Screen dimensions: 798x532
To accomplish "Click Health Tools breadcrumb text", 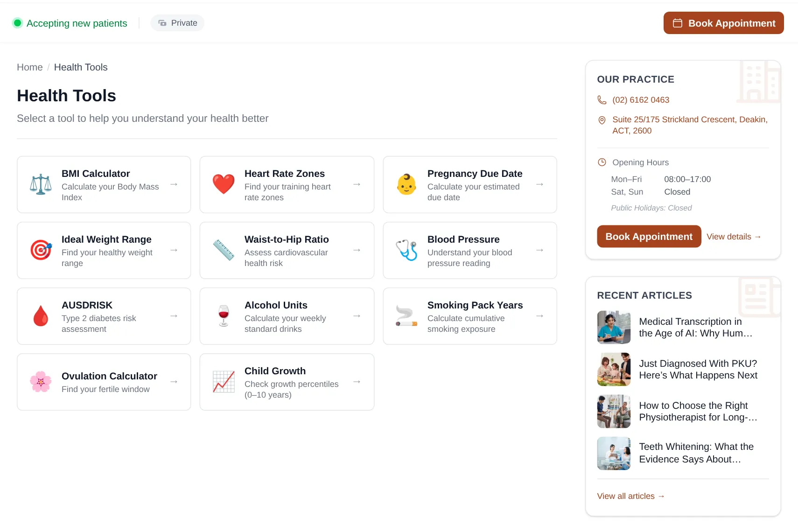I will (81, 67).
